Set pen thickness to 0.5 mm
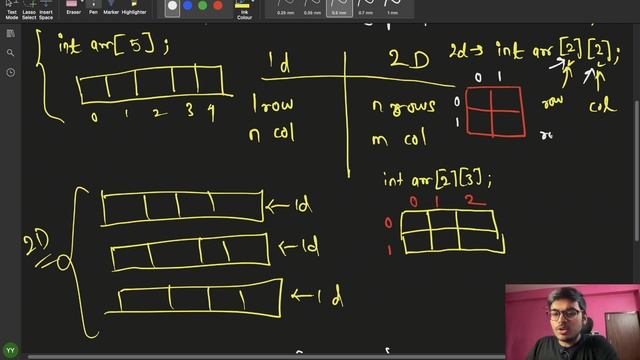The width and height of the screenshot is (640, 360). pos(339,8)
